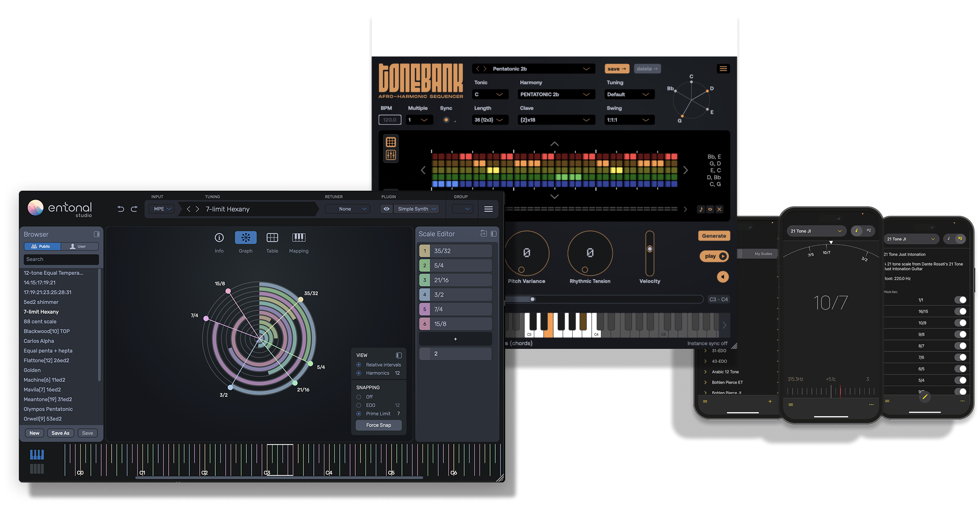Screen dimensions: 980x506
Task: Select 88 cent scale in browser
Action: point(40,322)
